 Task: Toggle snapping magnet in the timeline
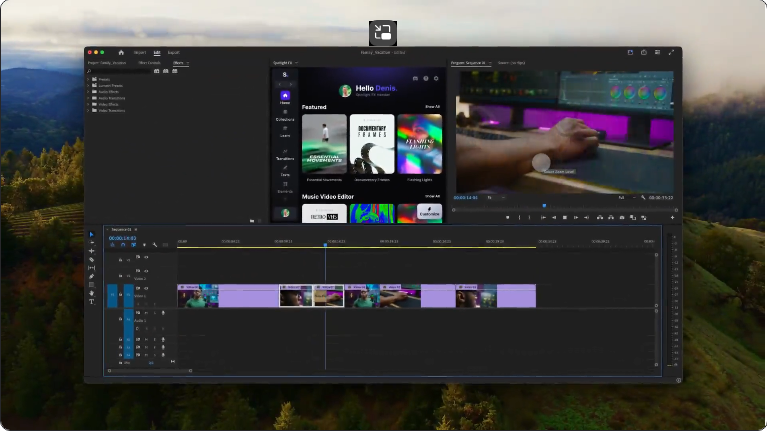coord(122,245)
